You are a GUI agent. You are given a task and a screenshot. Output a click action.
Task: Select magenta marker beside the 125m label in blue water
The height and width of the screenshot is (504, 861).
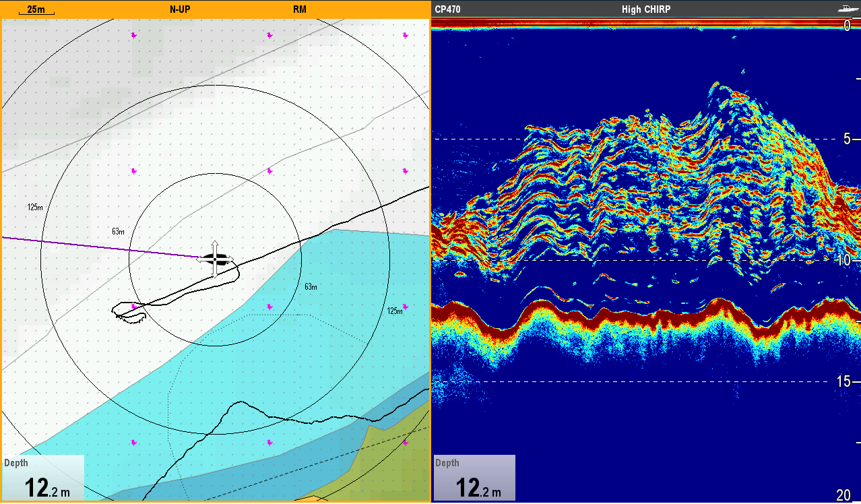(405, 307)
